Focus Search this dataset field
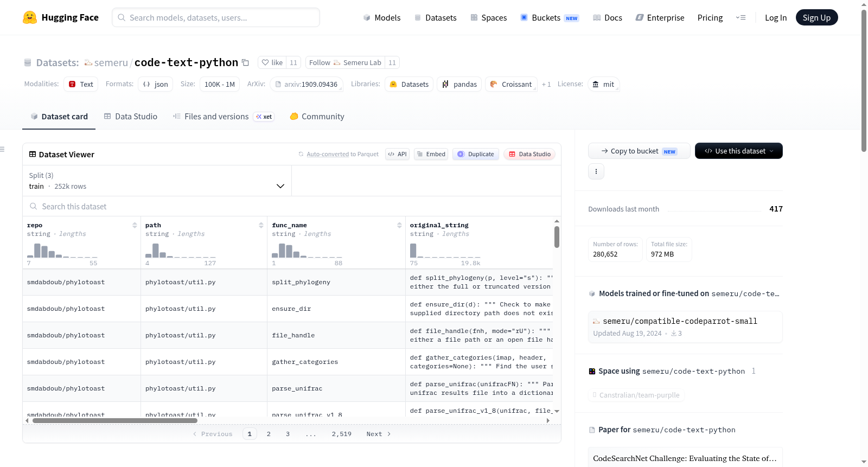868x467 pixels. 292,206
